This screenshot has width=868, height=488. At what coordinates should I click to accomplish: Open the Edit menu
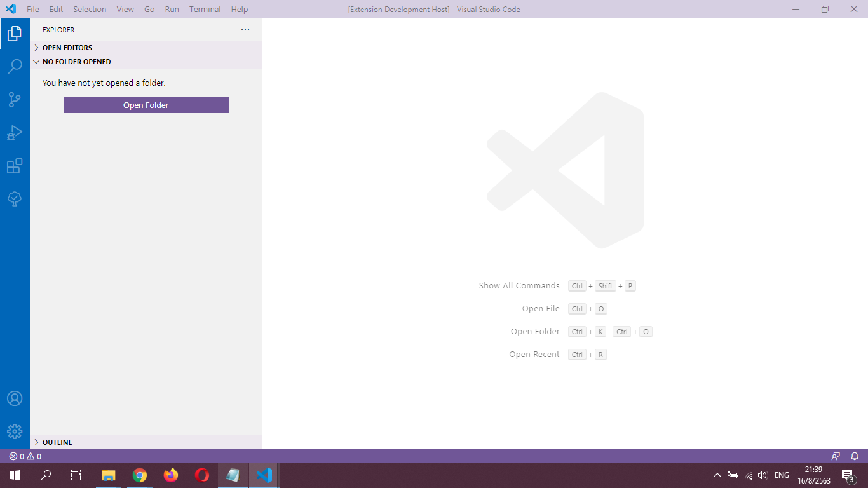coord(56,9)
